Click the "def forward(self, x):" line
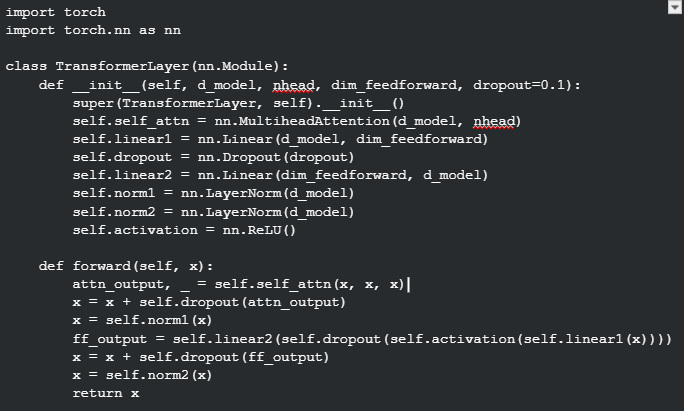This screenshot has height=411, width=684. point(126,266)
